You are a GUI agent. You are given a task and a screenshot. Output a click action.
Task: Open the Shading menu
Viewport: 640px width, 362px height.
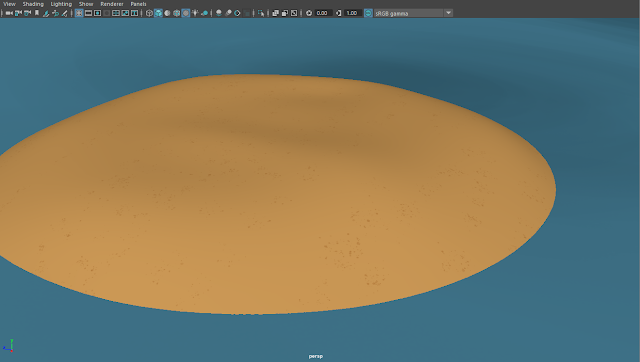point(33,4)
